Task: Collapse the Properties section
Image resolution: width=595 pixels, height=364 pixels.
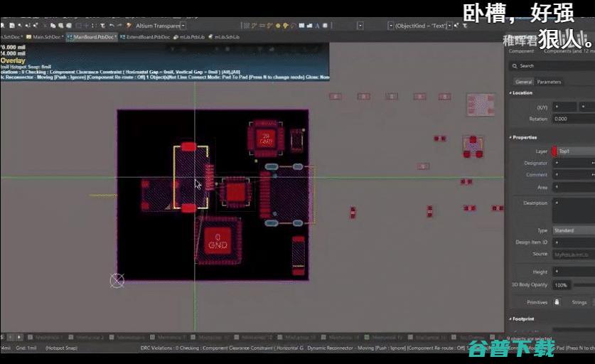Action: [510, 137]
